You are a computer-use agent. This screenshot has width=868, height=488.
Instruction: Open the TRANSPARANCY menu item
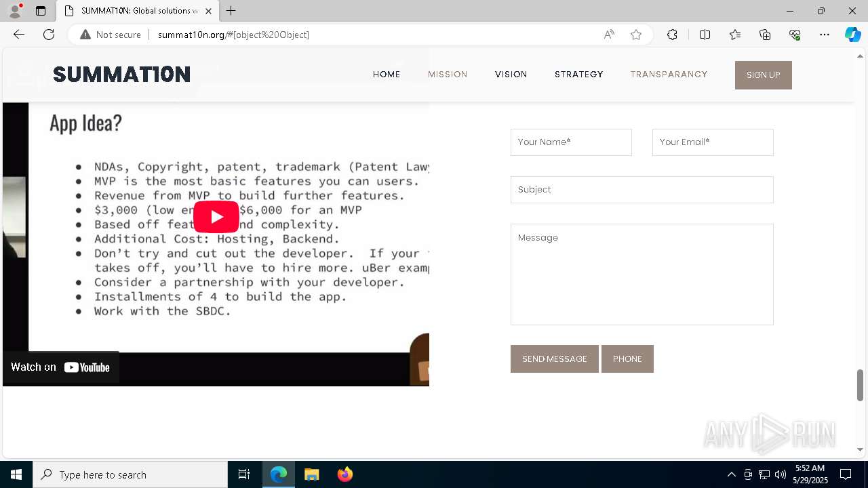[x=669, y=75]
